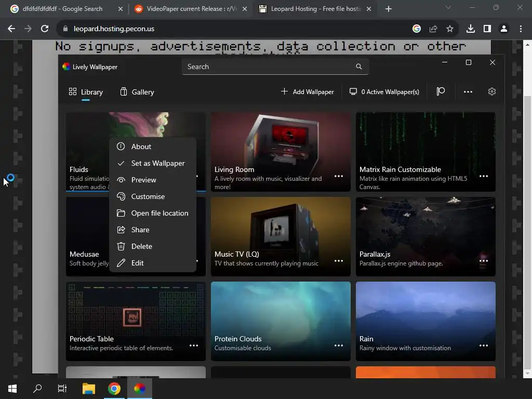Click the magnifier icon in Lively search
532x399 pixels.
click(x=359, y=66)
